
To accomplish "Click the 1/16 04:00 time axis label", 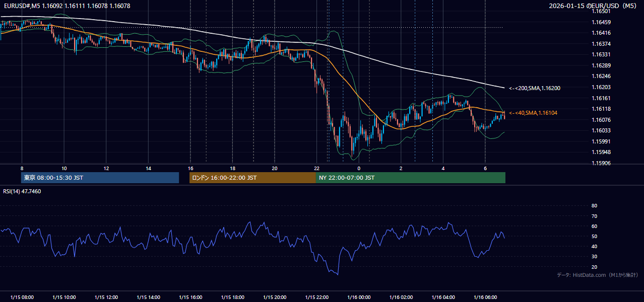I will click(443, 297).
